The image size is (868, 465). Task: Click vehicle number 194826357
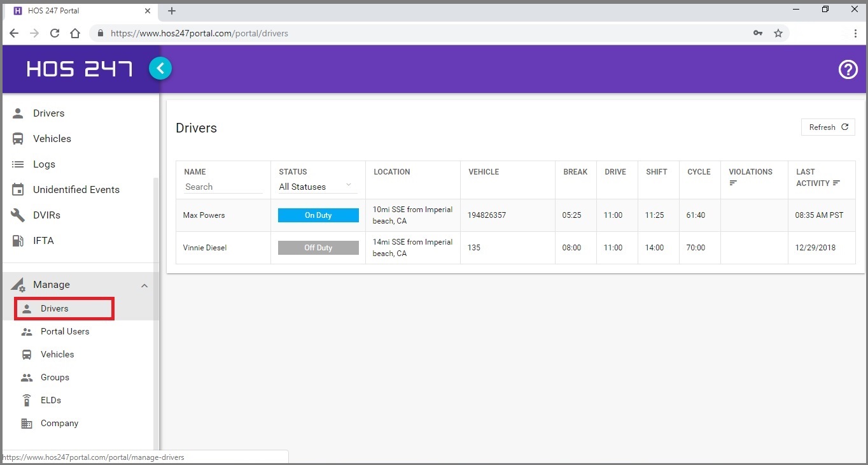click(x=486, y=215)
